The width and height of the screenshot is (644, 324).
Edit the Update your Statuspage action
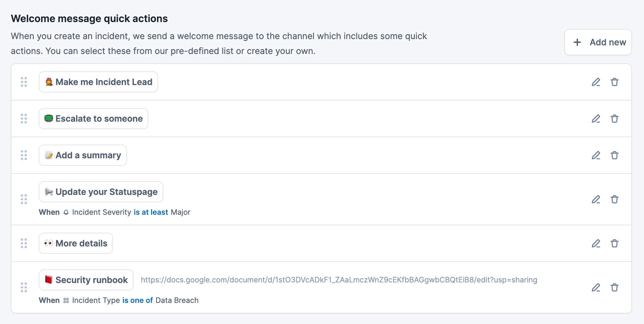(x=596, y=199)
